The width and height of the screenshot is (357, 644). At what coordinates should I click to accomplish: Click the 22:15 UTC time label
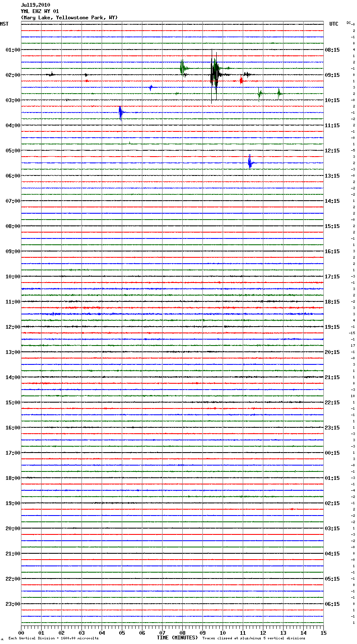[332, 402]
